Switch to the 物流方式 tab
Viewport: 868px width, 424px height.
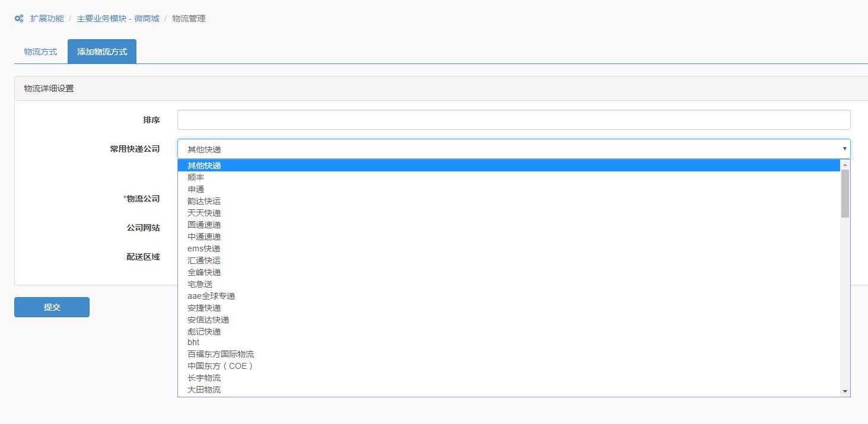click(x=40, y=52)
